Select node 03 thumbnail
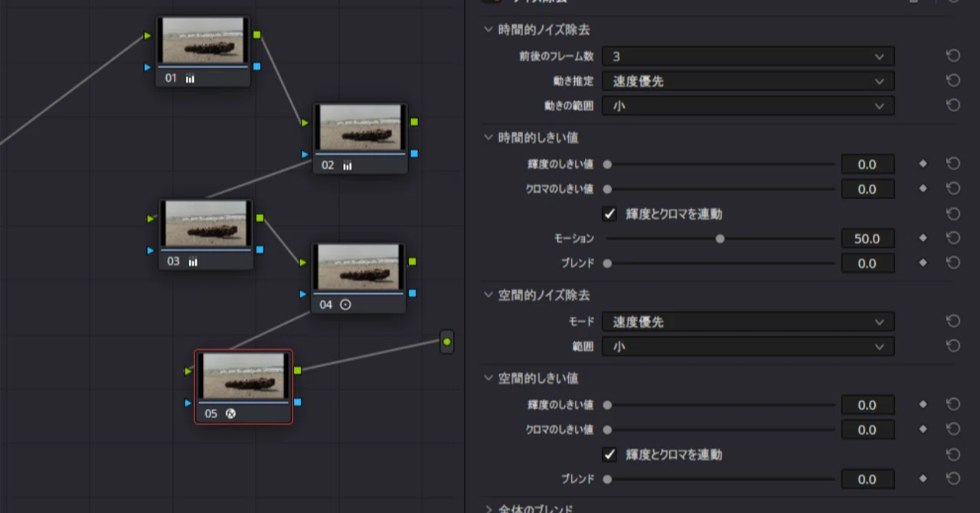The height and width of the screenshot is (513, 980). [207, 224]
